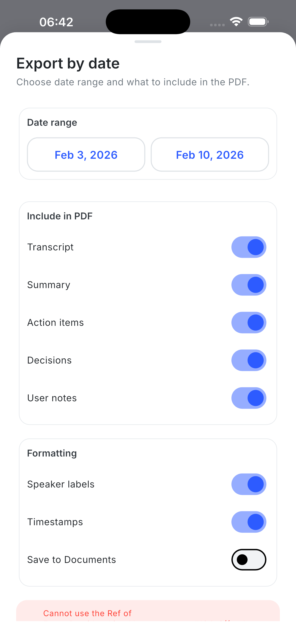Screen dimensions: 296x644
Task: Tap the Include in PDF heading
Action: tap(60, 216)
